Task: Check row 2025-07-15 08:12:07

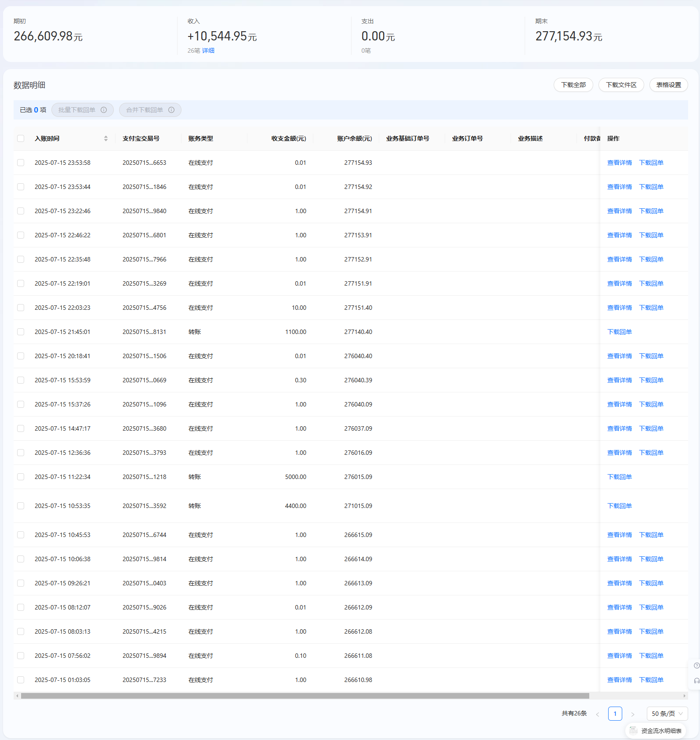Action: [x=21, y=607]
